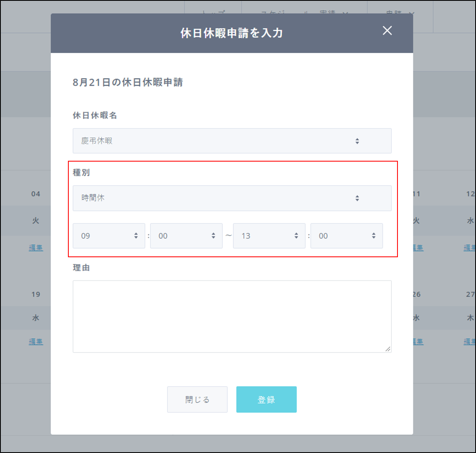476x453 pixels.
Task: Open the end minute dropdown after 13
Action: click(346, 236)
